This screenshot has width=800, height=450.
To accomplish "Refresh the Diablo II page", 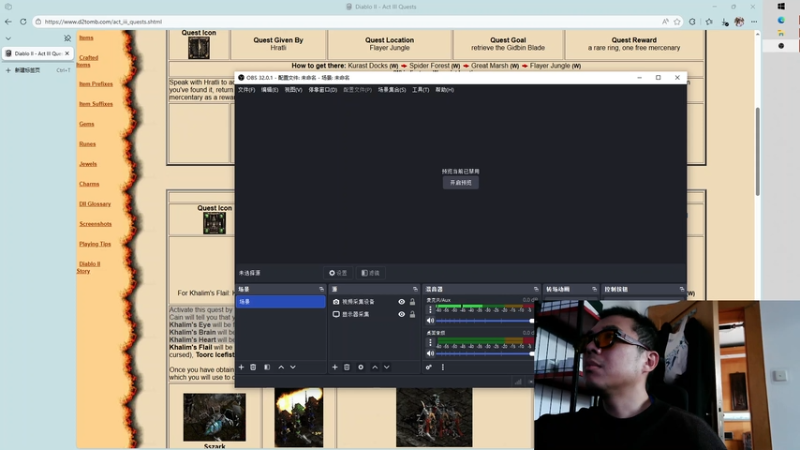I will tap(23, 21).
